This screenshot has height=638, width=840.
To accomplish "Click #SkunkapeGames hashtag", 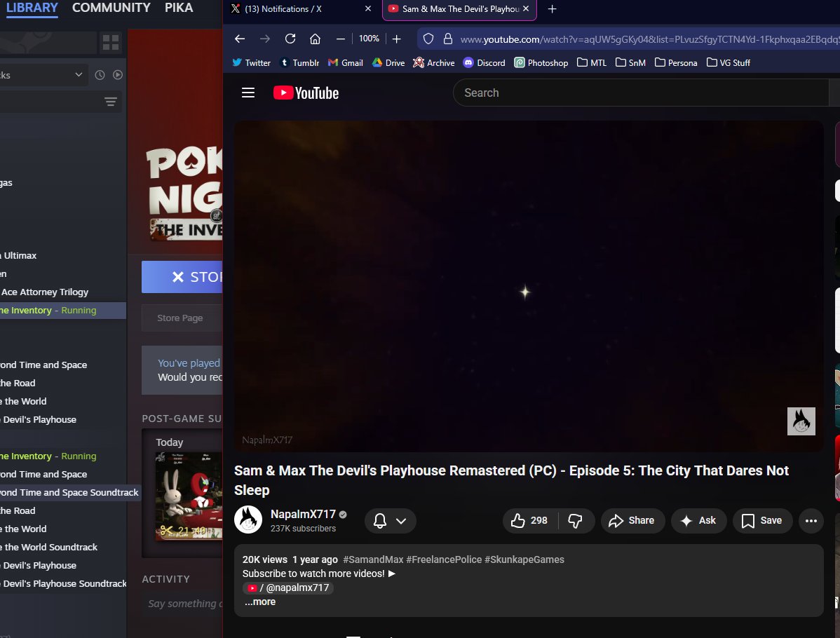I will (x=524, y=559).
